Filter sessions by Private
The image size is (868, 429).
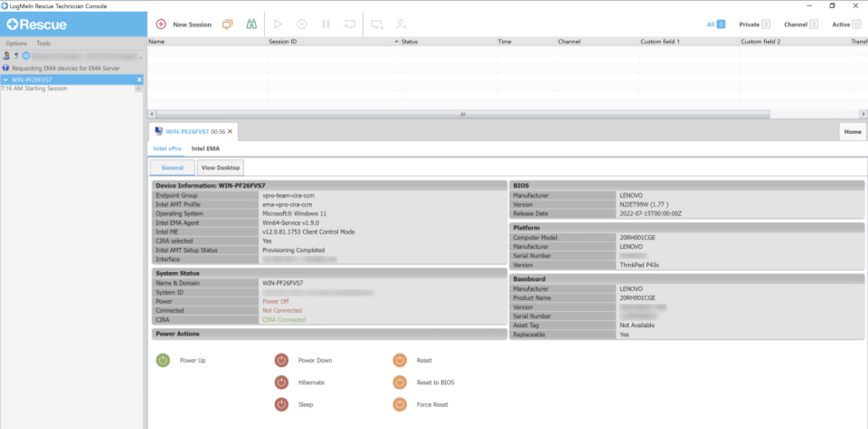coord(754,24)
